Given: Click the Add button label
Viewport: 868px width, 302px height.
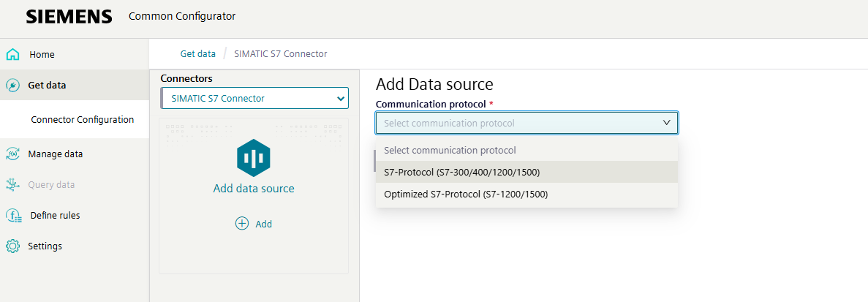Looking at the screenshot, I should pyautogui.click(x=263, y=224).
